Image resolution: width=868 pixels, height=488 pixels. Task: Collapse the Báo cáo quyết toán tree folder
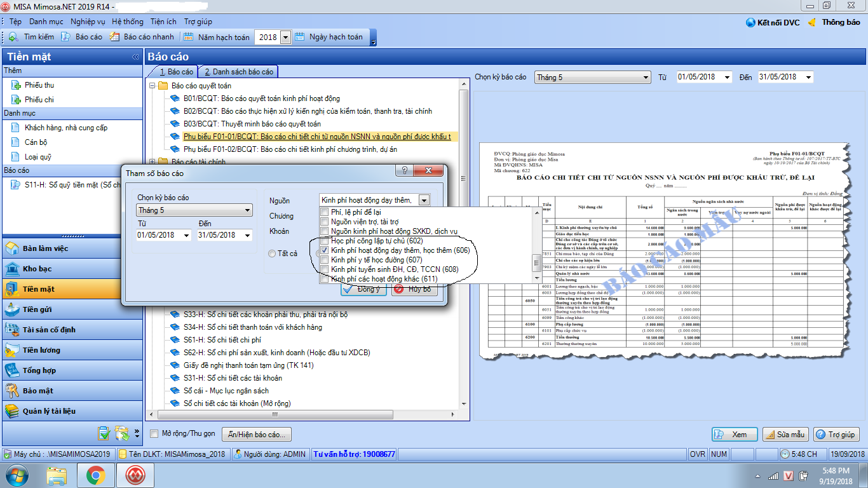152,86
